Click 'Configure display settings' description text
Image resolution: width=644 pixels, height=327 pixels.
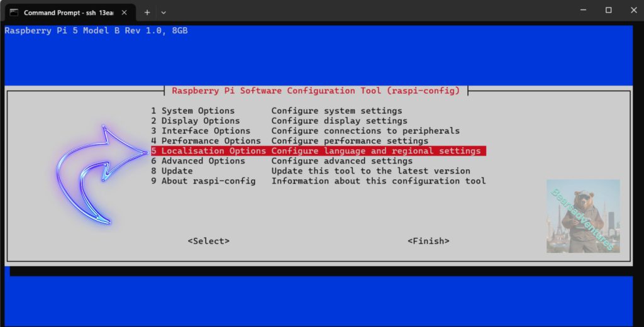pyautogui.click(x=339, y=121)
